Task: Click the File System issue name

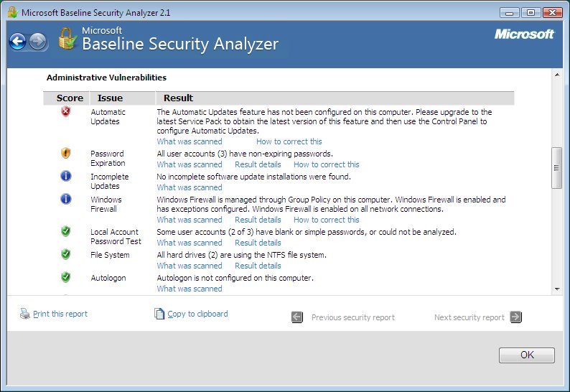Action: [x=110, y=255]
